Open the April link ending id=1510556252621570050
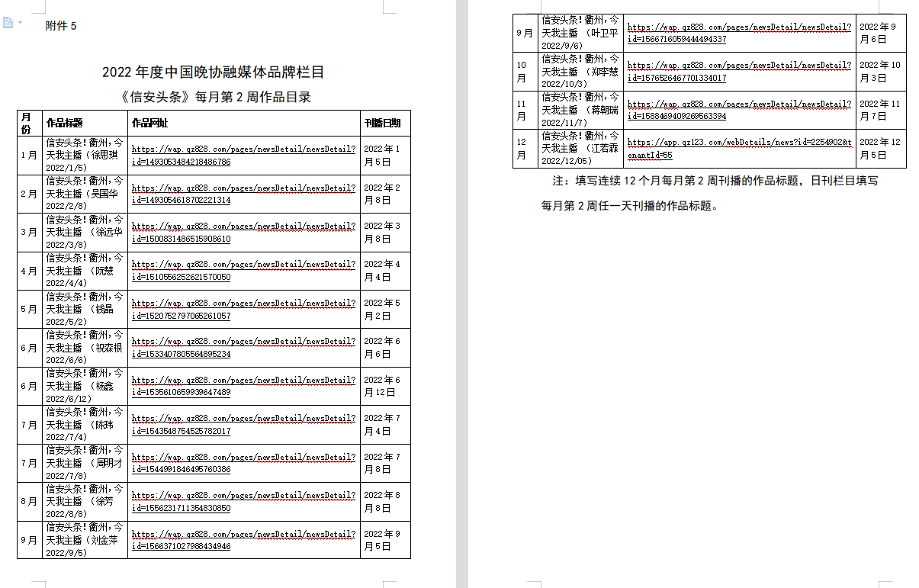This screenshot has height=588, width=919. pyautogui.click(x=243, y=271)
